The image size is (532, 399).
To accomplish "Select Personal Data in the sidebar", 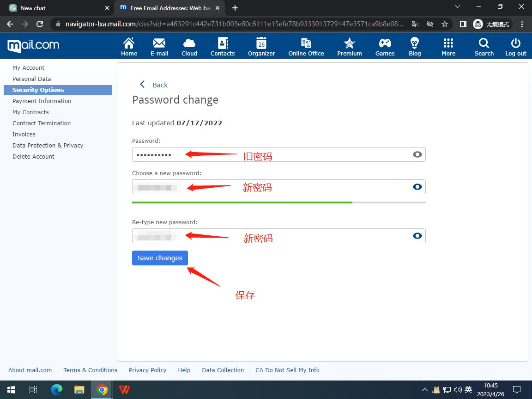I will 32,79.
